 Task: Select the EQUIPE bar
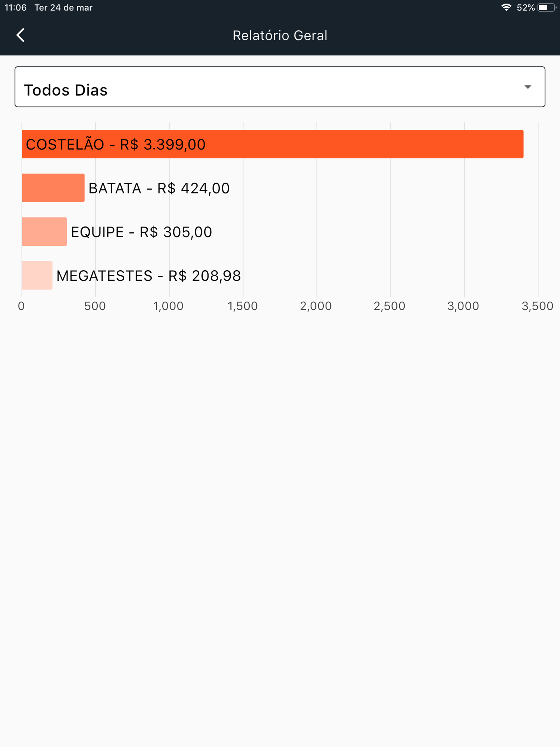pyautogui.click(x=44, y=232)
